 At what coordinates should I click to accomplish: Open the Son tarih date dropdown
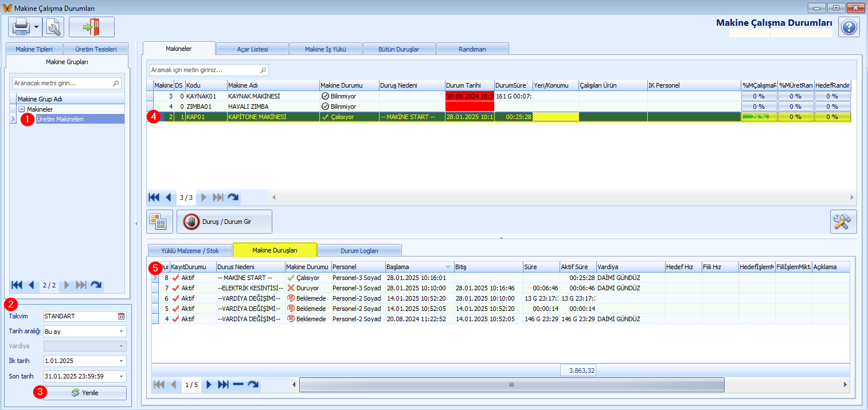[122, 376]
